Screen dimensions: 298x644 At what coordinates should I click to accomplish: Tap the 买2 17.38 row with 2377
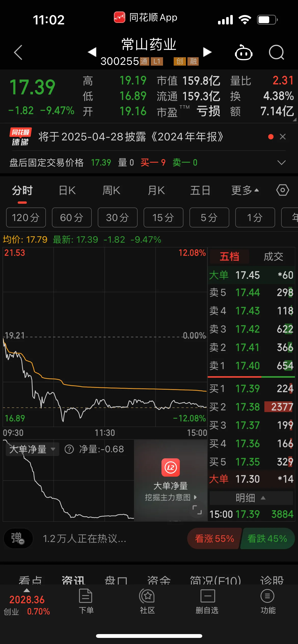[251, 407]
